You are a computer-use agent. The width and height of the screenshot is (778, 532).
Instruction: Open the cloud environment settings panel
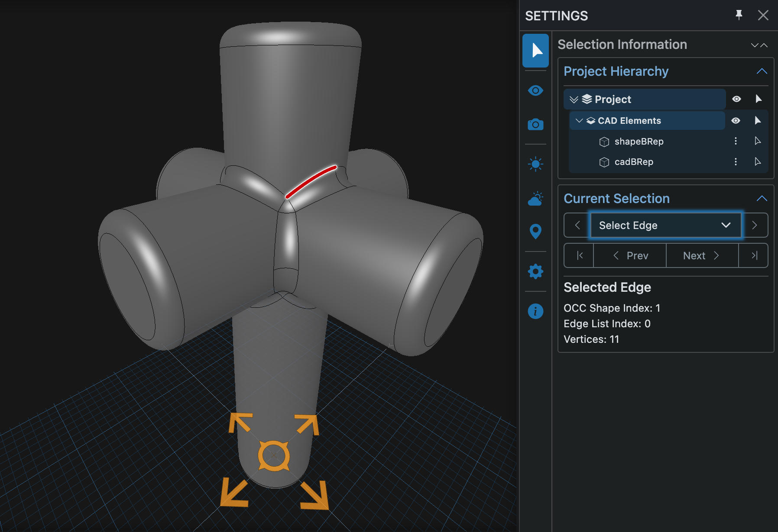click(536, 199)
